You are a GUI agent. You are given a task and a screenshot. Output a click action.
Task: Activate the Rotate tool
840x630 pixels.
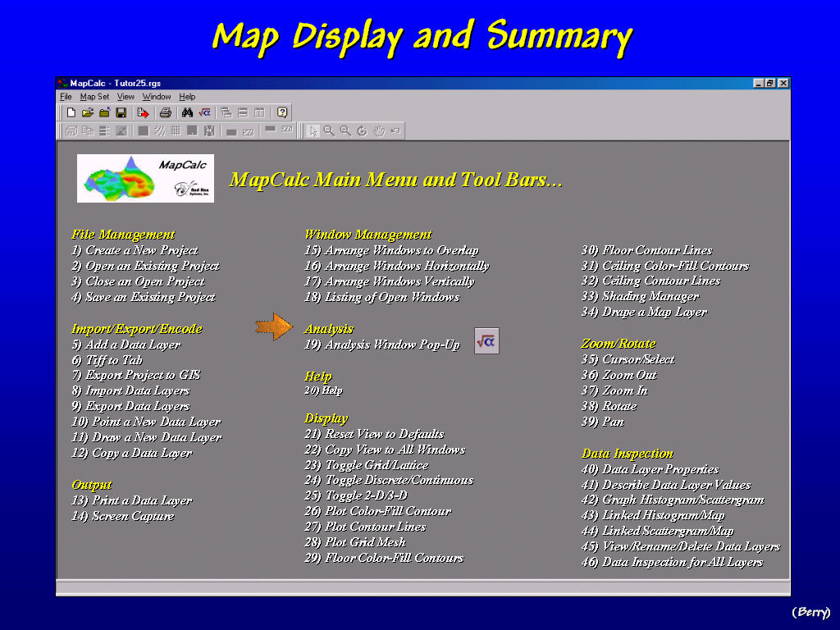click(x=362, y=130)
